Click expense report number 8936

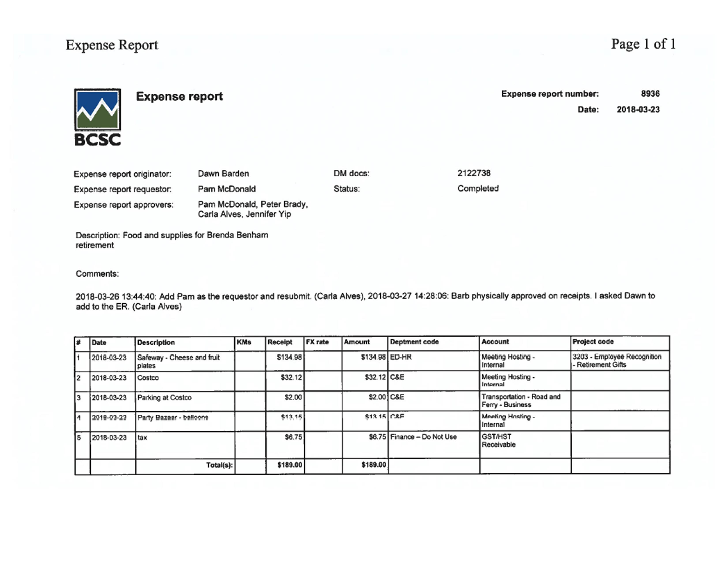[650, 94]
